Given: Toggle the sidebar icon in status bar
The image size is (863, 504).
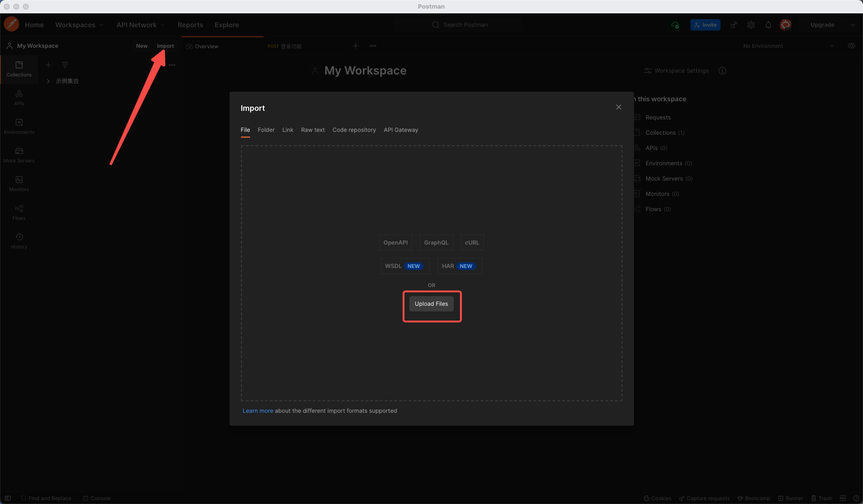Looking at the screenshot, I should (8, 498).
